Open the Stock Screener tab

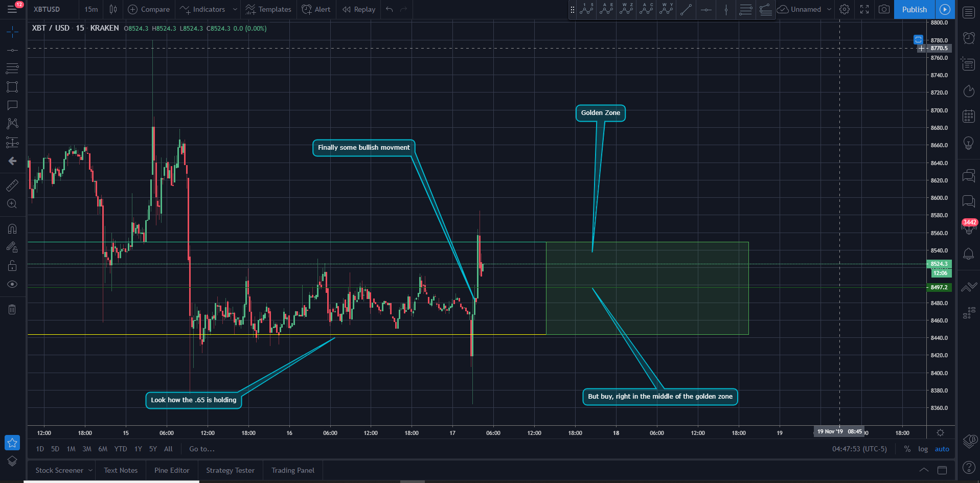(x=59, y=470)
